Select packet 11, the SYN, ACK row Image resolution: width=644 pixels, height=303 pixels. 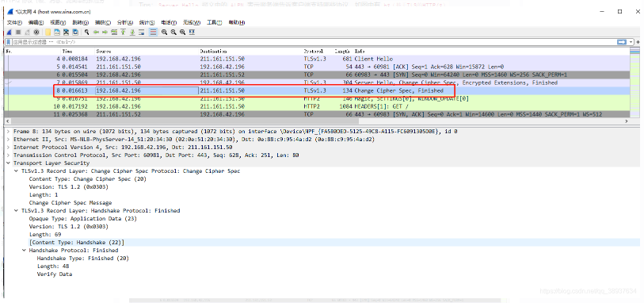click(316, 114)
